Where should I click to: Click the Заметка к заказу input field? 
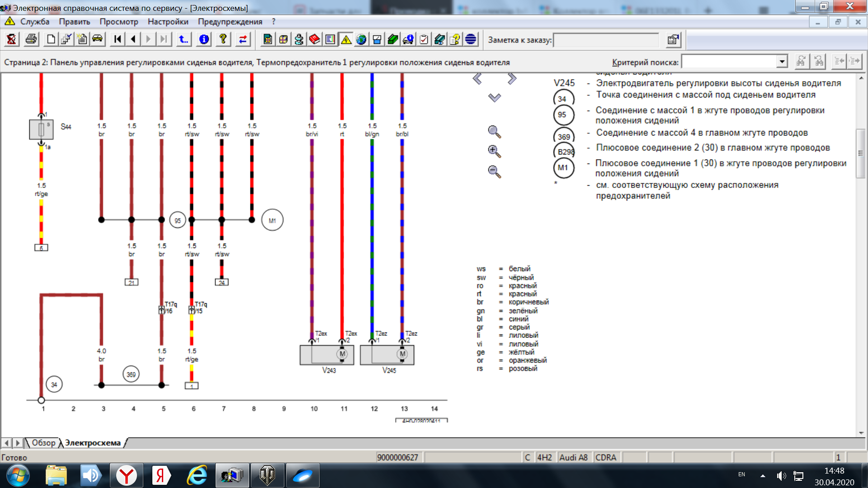pyautogui.click(x=607, y=40)
